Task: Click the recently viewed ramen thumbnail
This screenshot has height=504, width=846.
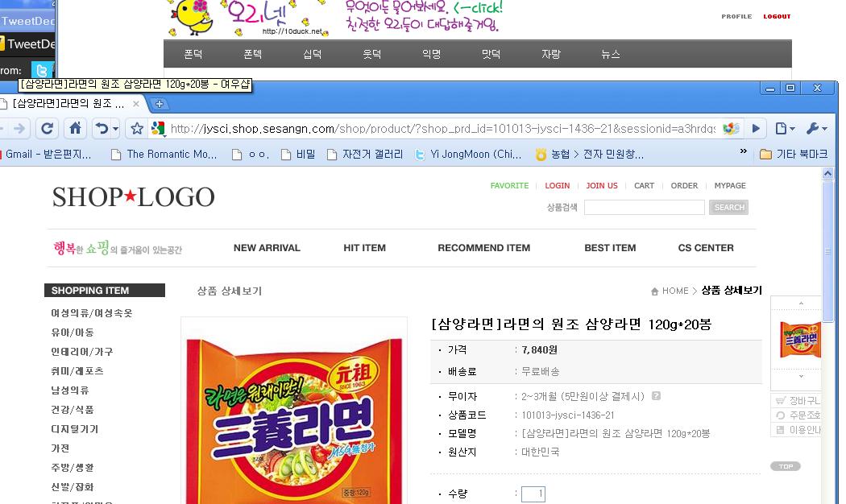Action: (x=800, y=340)
